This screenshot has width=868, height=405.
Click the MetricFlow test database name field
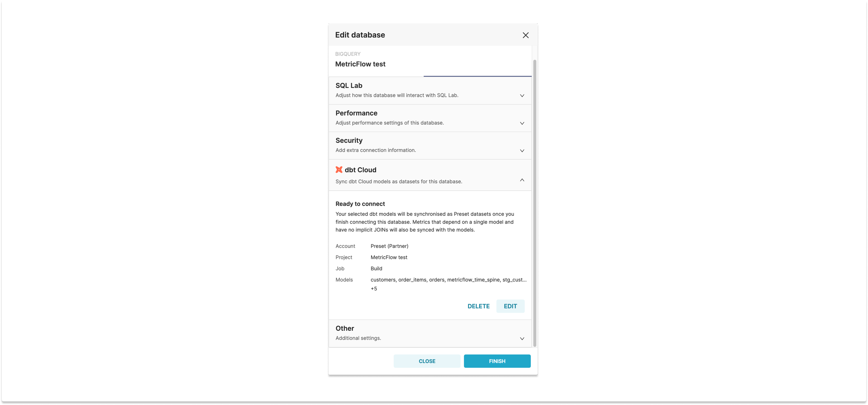coord(361,64)
